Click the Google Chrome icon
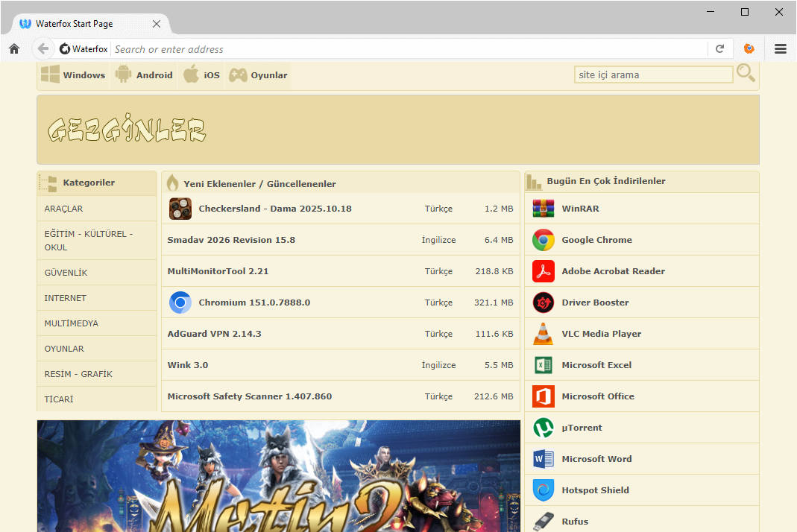 [x=544, y=240]
